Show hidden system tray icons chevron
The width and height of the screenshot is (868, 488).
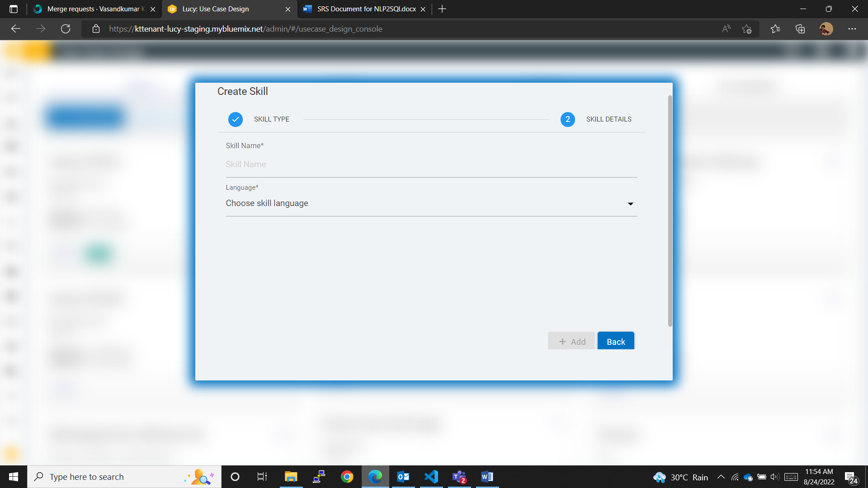pos(721,477)
